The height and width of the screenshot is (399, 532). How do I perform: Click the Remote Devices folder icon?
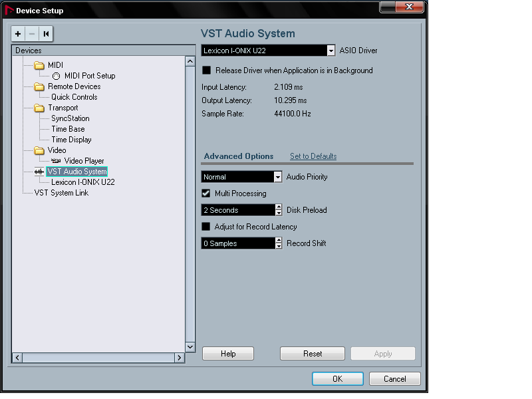(39, 86)
